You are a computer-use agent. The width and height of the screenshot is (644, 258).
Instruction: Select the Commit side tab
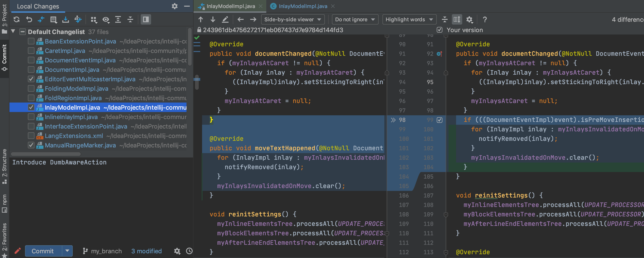point(4,58)
